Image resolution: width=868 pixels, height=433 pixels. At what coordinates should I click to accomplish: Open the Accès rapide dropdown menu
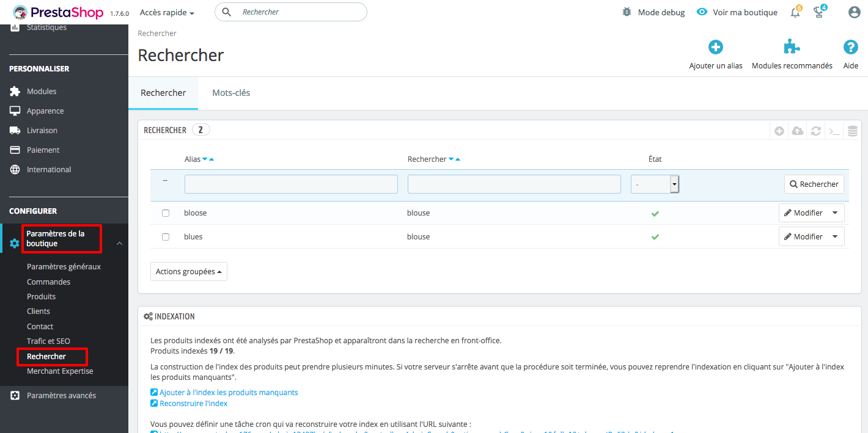pyautogui.click(x=167, y=13)
